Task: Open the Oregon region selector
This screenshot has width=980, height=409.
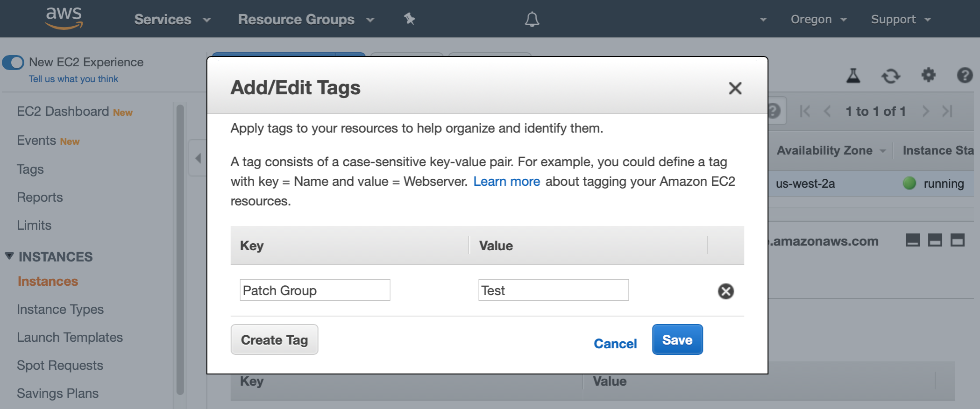Action: 818,19
